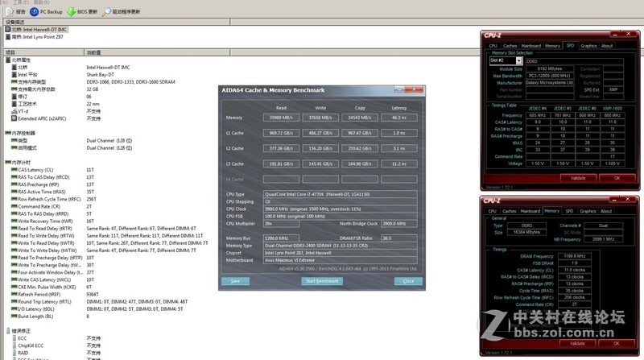
Task: Open Caches tab in CPU-Z Memory window
Action: [x=510, y=211]
